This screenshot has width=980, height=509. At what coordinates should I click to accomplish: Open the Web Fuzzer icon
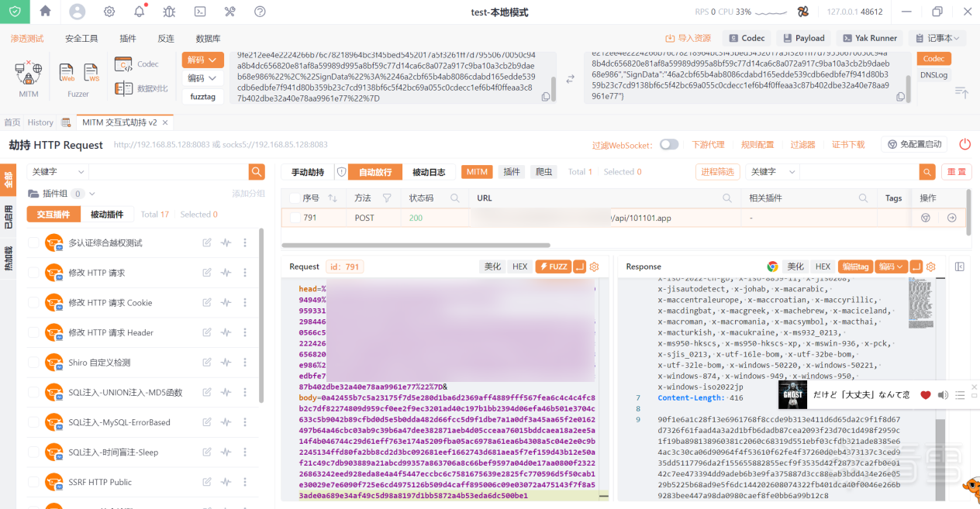(67, 73)
